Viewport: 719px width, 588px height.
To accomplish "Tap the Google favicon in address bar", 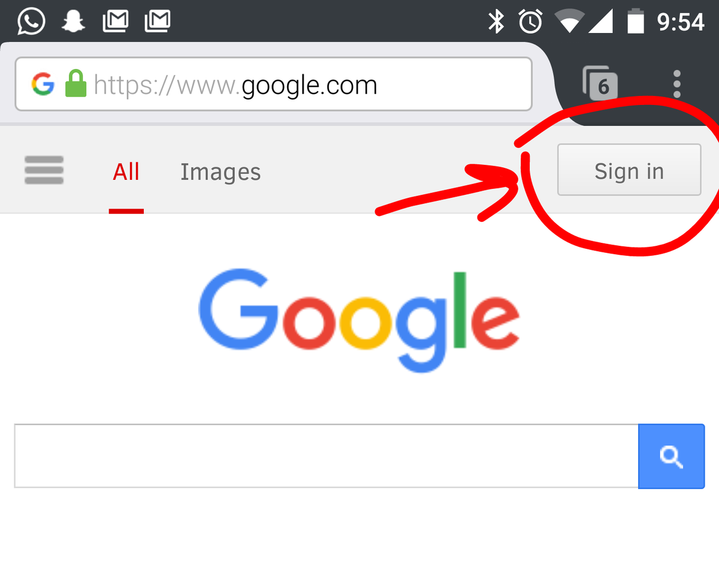I will pyautogui.click(x=43, y=84).
